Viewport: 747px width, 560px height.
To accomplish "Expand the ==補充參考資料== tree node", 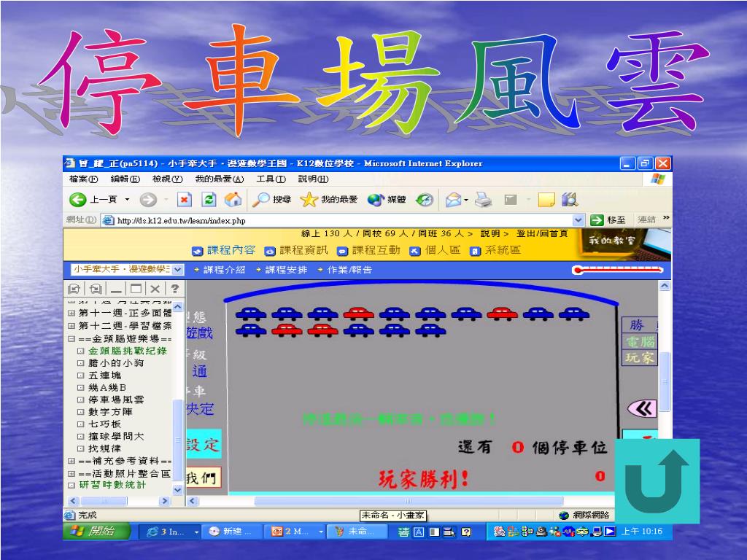I will pyautogui.click(x=71, y=461).
